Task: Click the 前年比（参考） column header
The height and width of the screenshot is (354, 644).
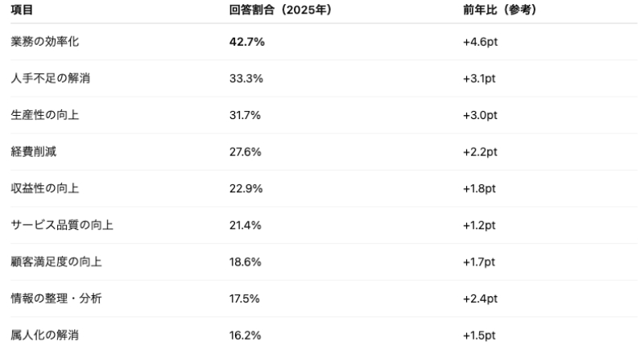Action: [499, 10]
